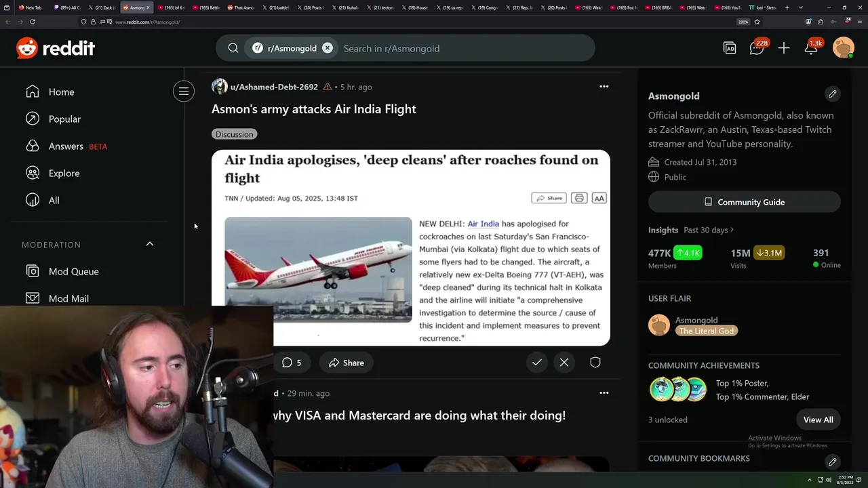The image size is (868, 488).
Task: Open Mod Queue in the sidebar
Action: [74, 271]
